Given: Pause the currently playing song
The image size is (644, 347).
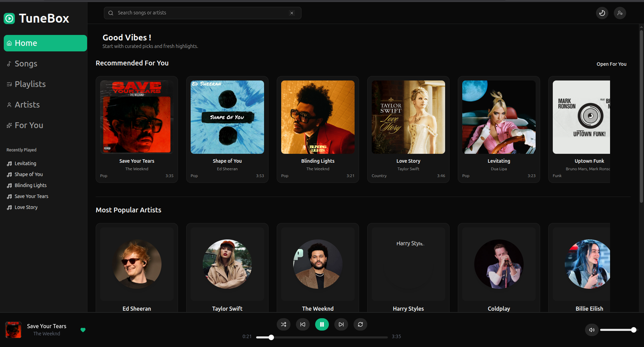Looking at the screenshot, I should coord(322,324).
